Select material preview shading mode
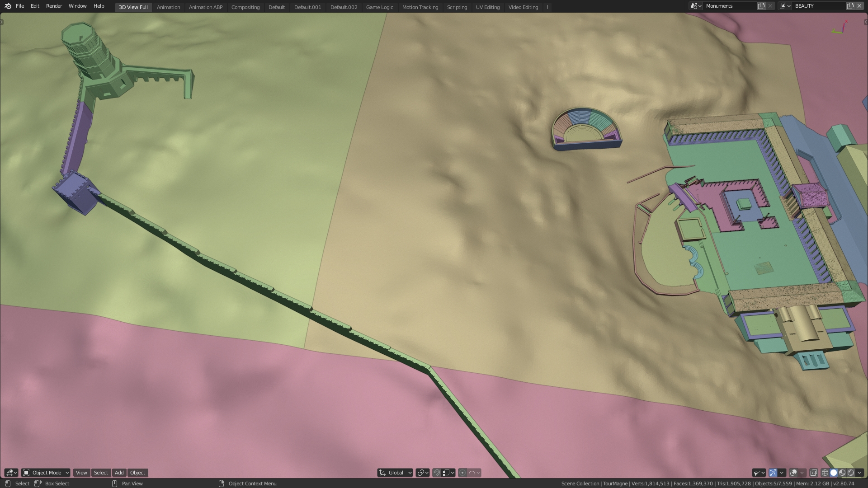This screenshot has height=488, width=868. point(842,473)
